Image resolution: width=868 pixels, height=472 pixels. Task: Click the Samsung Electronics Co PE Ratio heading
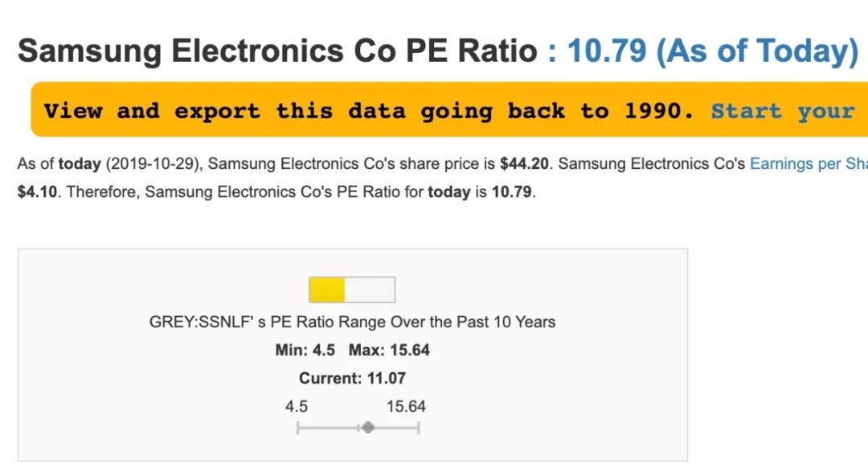(277, 51)
